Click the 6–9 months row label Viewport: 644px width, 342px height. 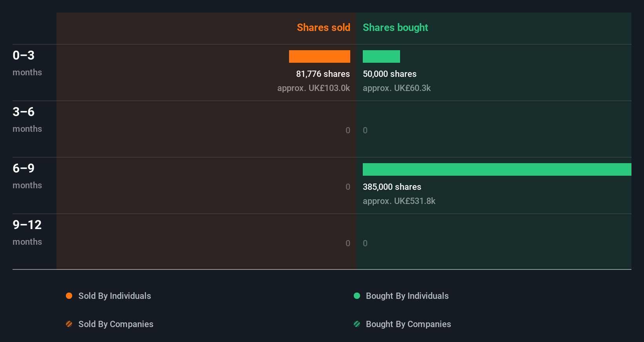coord(27,176)
